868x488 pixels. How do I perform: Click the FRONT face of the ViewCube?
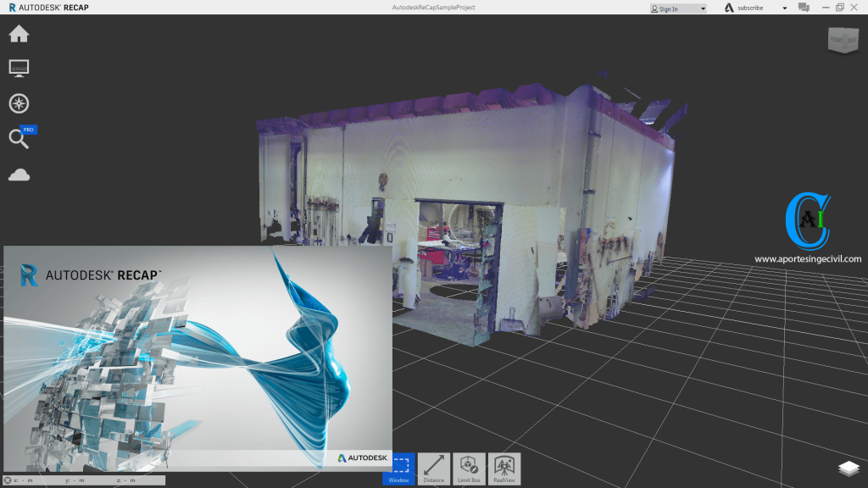836,39
